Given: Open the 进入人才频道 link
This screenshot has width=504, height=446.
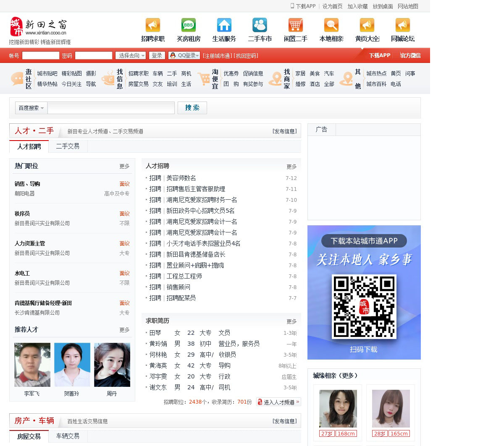Looking at the screenshot, I should (278, 402).
